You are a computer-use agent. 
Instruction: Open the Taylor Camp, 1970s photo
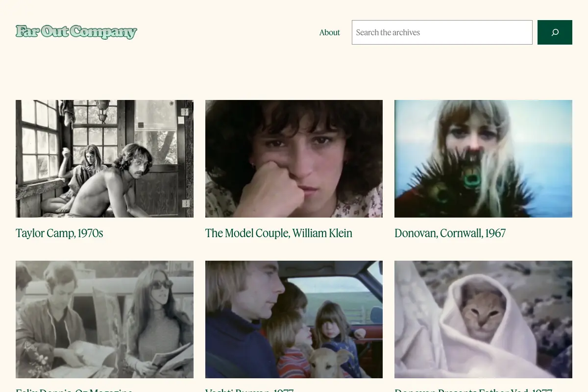[x=104, y=159]
